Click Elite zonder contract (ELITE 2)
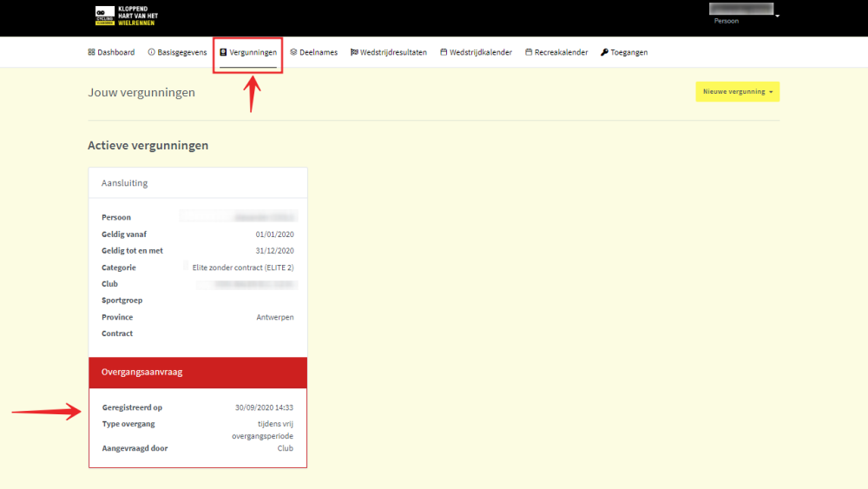Image resolution: width=868 pixels, height=489 pixels. pyautogui.click(x=243, y=268)
